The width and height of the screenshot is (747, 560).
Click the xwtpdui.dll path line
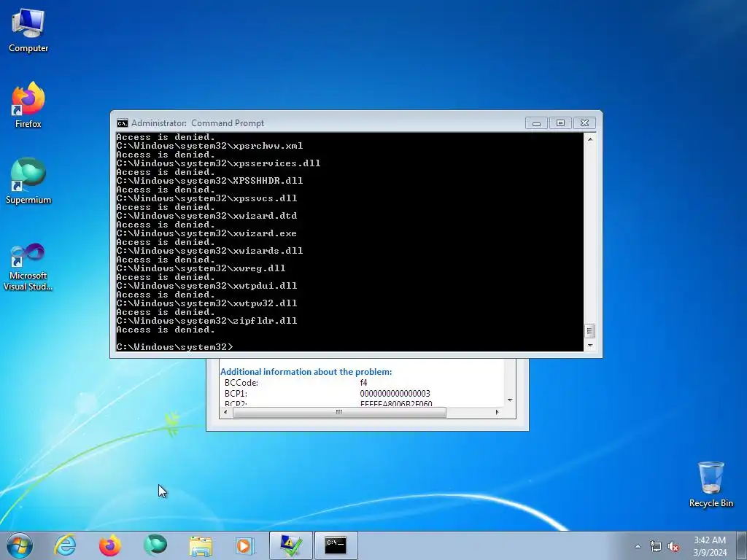click(206, 286)
